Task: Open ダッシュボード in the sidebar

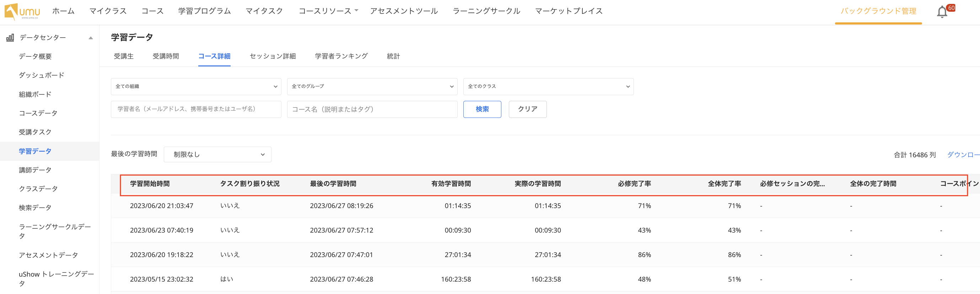Action: [42, 75]
